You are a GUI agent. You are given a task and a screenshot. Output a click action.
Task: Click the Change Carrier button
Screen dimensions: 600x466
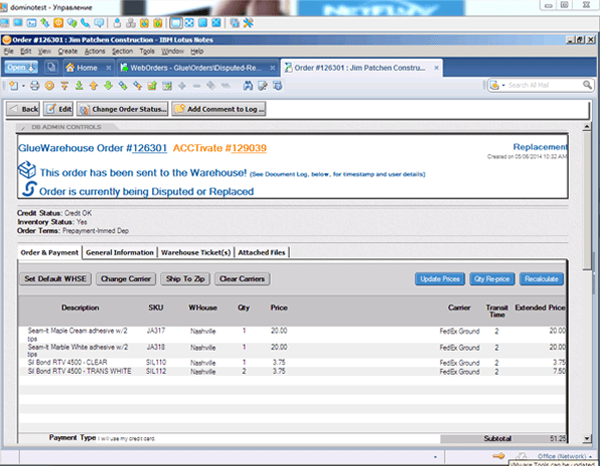[x=126, y=279]
